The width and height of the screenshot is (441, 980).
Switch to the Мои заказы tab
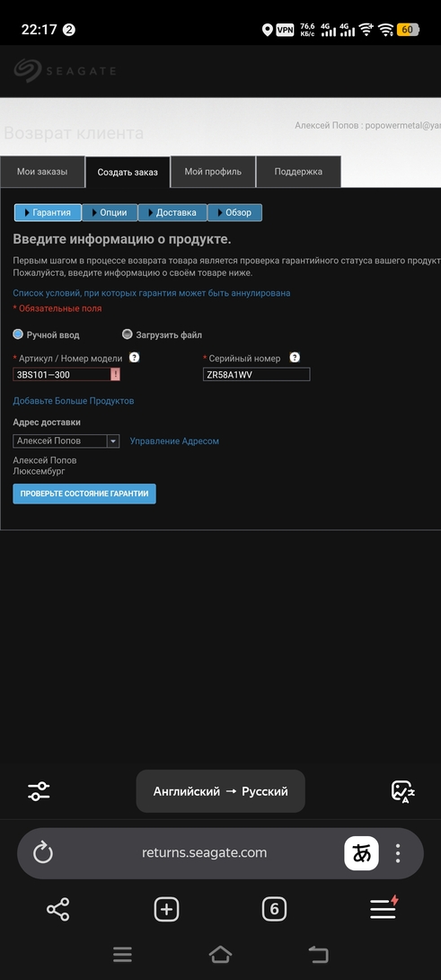pos(42,172)
